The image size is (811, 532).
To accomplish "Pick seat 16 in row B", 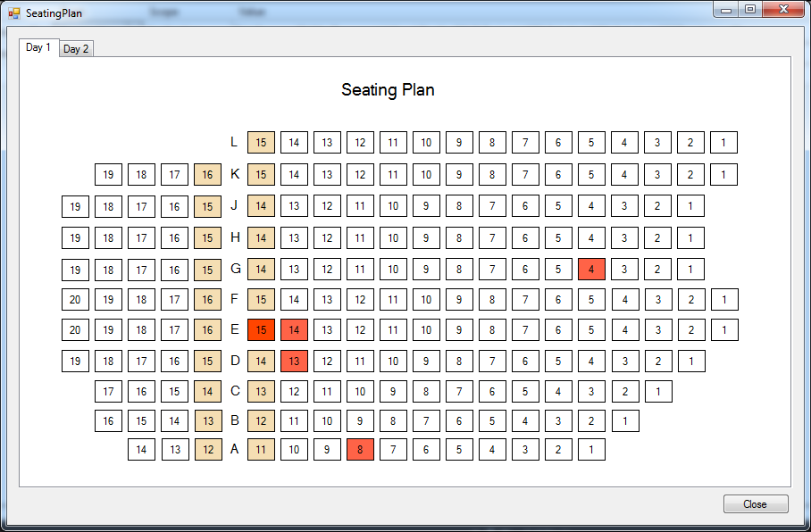I will [108, 421].
